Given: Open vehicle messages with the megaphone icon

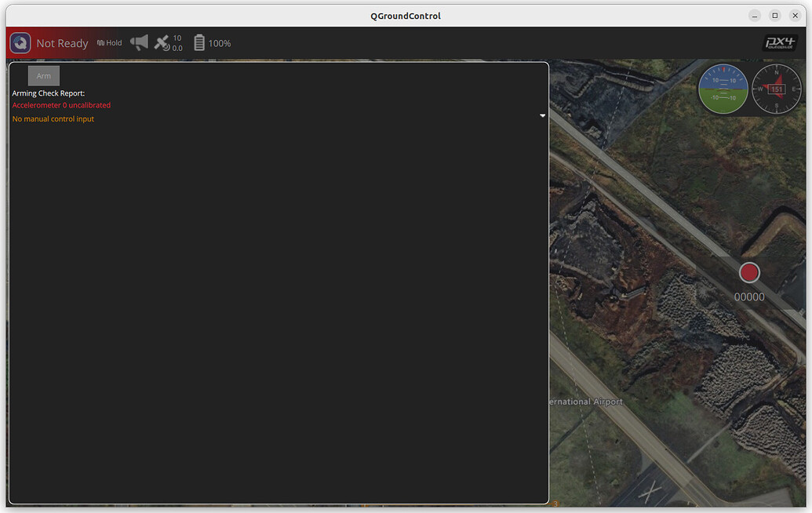Looking at the screenshot, I should pos(140,43).
